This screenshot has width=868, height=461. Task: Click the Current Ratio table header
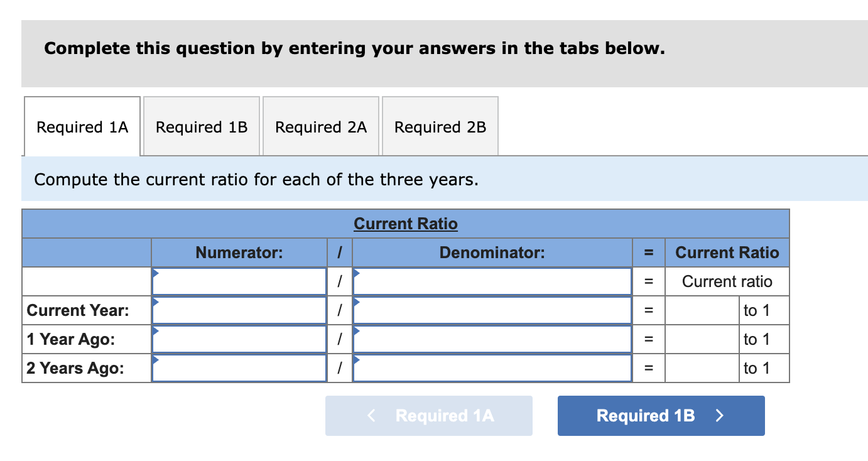coord(406,224)
